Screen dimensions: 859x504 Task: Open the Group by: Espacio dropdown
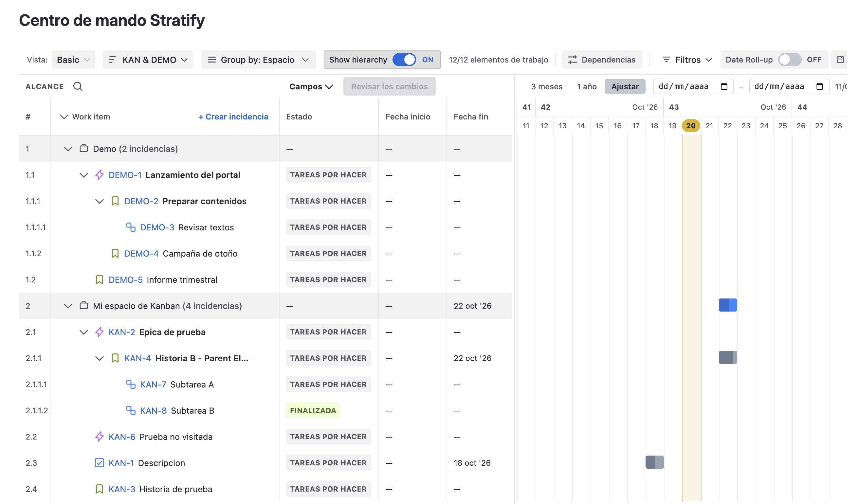tap(258, 60)
